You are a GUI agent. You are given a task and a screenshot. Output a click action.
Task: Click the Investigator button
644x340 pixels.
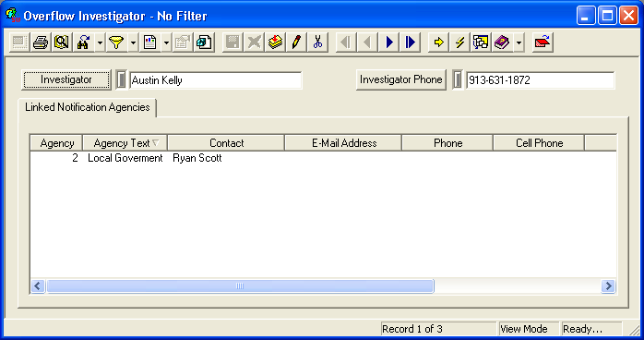66,79
